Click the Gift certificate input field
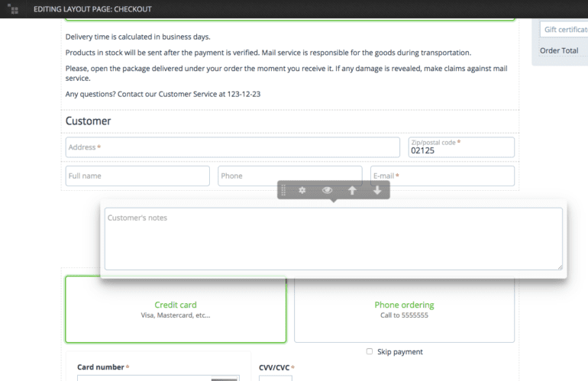 pos(564,29)
